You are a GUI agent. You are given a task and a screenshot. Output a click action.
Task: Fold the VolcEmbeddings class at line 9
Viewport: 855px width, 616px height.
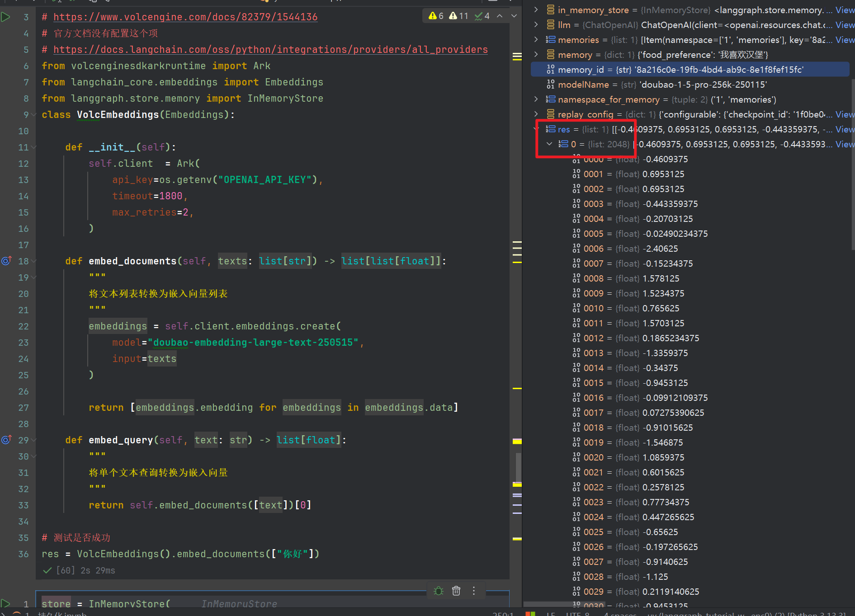click(33, 115)
